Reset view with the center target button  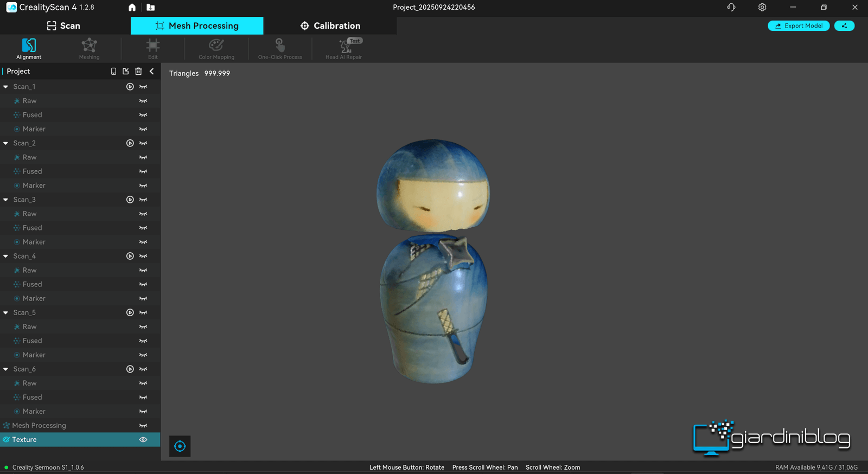coord(180,446)
